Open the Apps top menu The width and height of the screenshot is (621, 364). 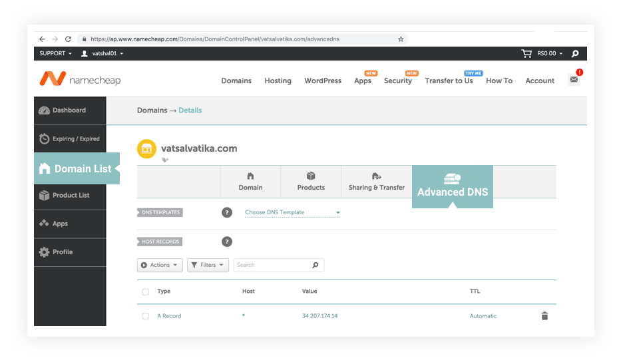pyautogui.click(x=362, y=81)
